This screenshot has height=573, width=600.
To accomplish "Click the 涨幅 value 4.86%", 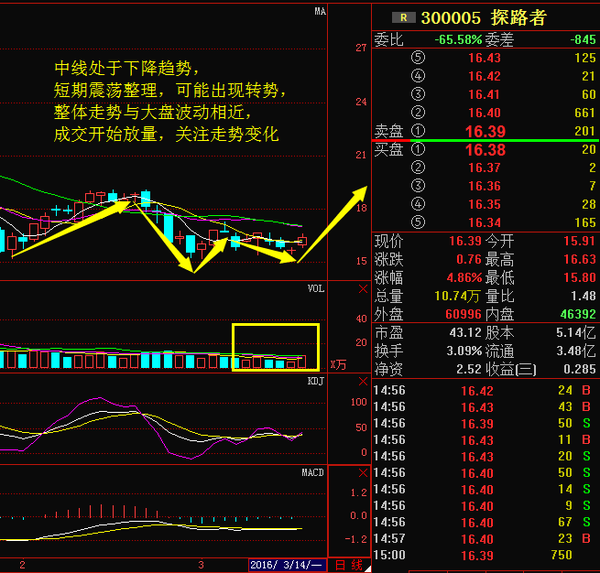I will [x=464, y=278].
